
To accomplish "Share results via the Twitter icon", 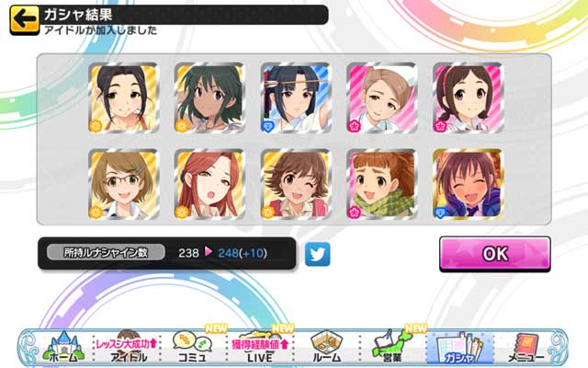I will tap(317, 254).
